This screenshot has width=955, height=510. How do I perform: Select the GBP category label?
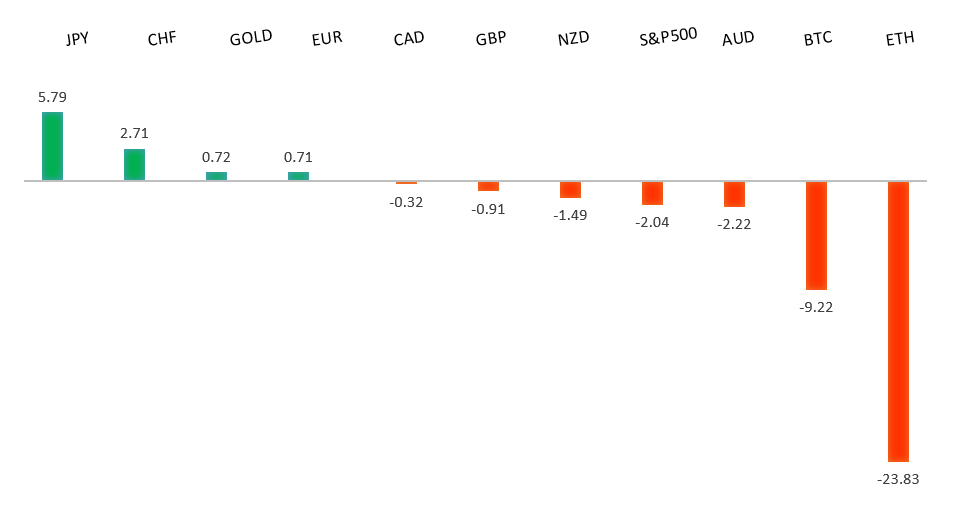[x=490, y=39]
